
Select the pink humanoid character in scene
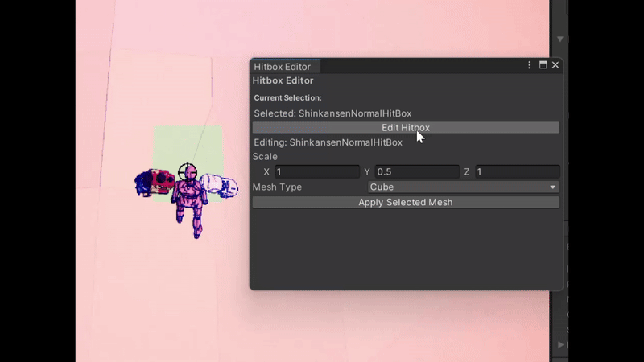[x=190, y=204]
